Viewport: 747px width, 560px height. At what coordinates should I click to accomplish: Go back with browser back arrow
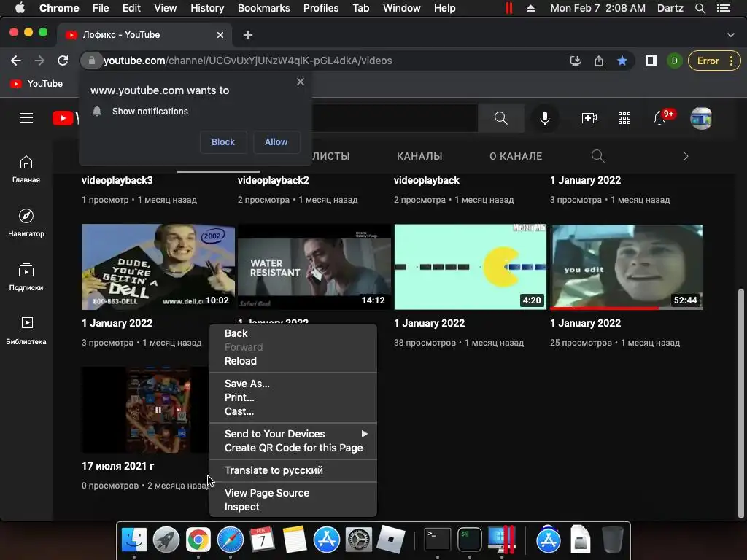tap(16, 61)
